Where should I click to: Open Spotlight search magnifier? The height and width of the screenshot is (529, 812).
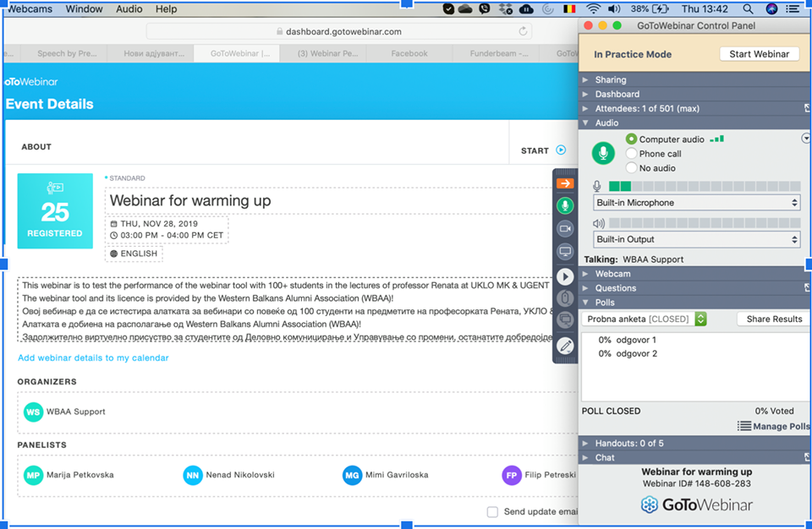748,8
